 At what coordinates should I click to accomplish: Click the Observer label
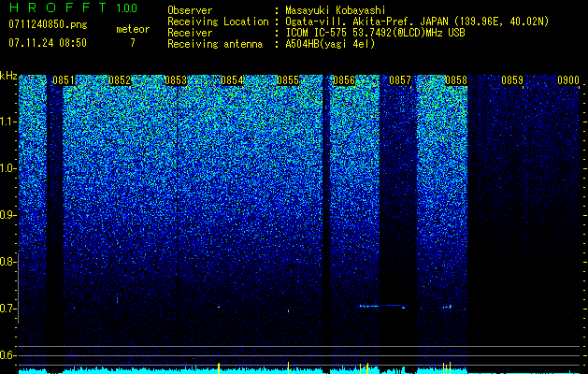tap(190, 10)
